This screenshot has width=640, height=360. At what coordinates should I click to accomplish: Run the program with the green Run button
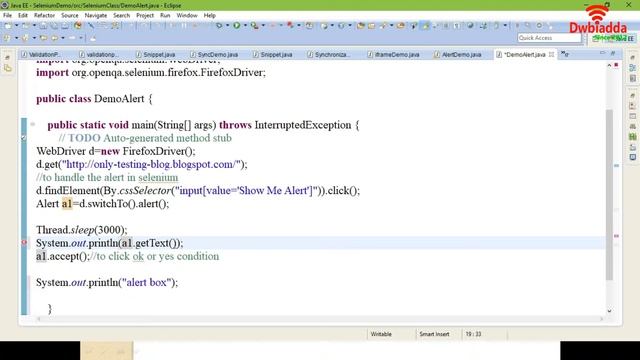point(236,25)
